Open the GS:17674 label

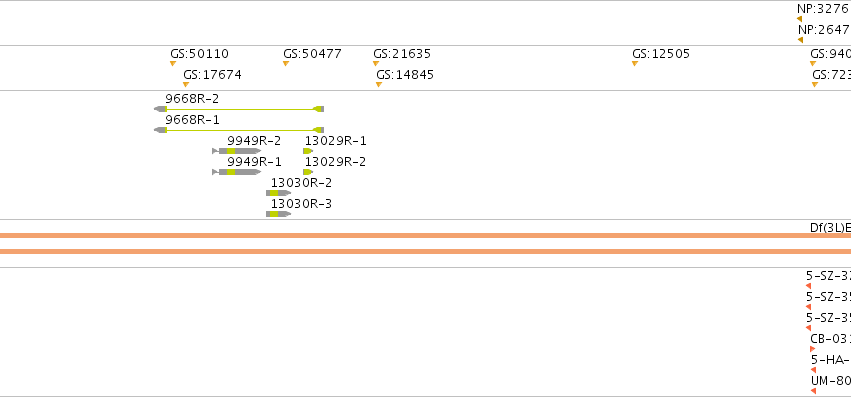[213, 74]
